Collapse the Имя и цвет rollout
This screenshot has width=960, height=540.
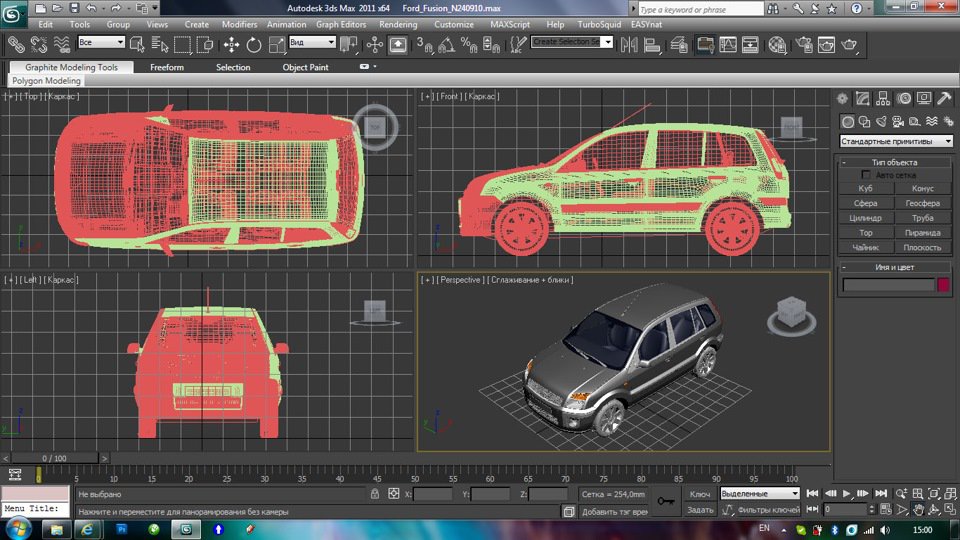click(894, 268)
